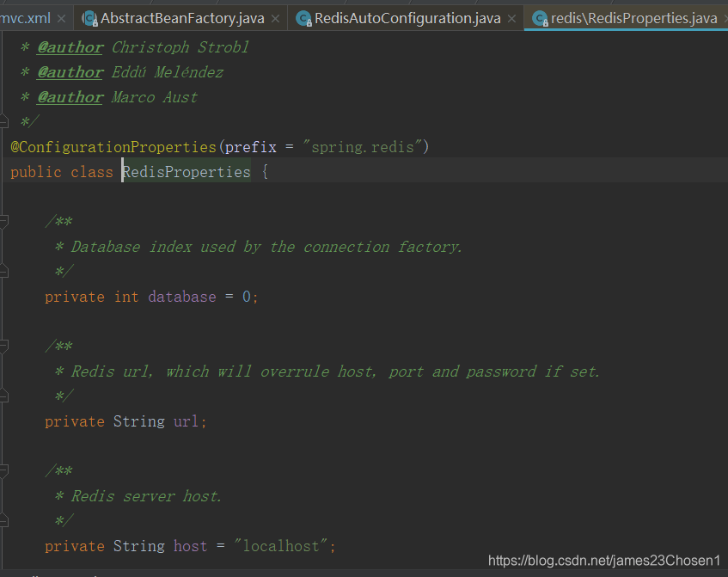Click the @author tag before Marco Aust
The image size is (728, 577).
click(70, 97)
